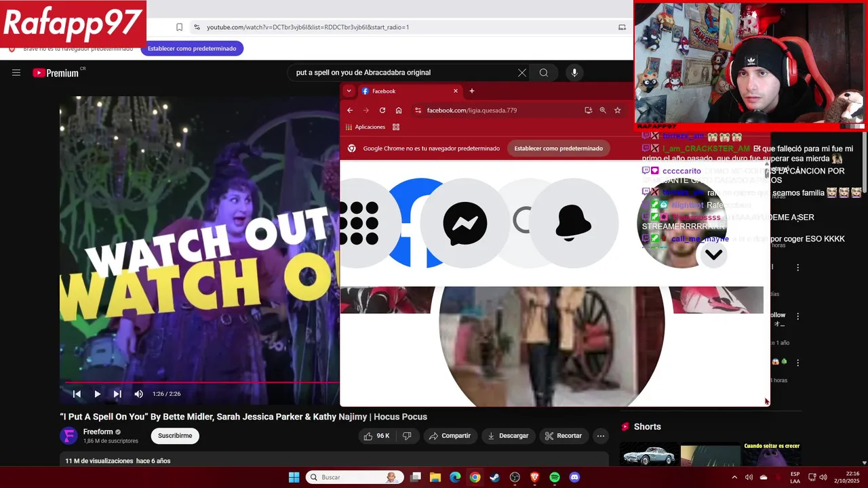The width and height of the screenshot is (868, 488).
Task: Launch File Explorer from taskbar
Action: [435, 477]
